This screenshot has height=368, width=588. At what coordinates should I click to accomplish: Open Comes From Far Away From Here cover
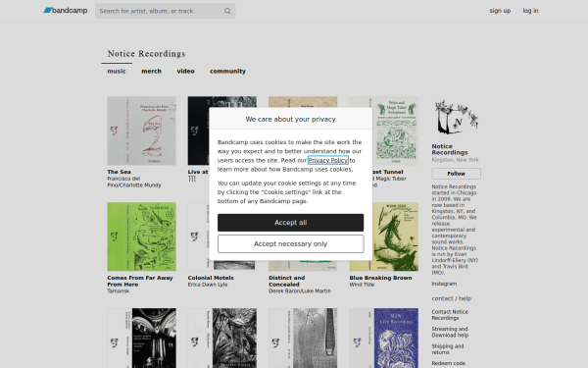141,237
